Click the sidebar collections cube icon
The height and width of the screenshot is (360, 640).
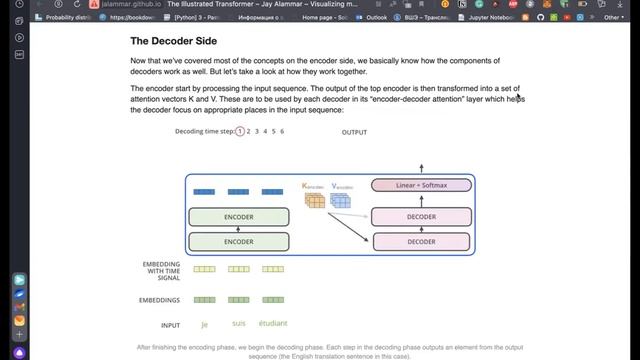tap(19, 21)
